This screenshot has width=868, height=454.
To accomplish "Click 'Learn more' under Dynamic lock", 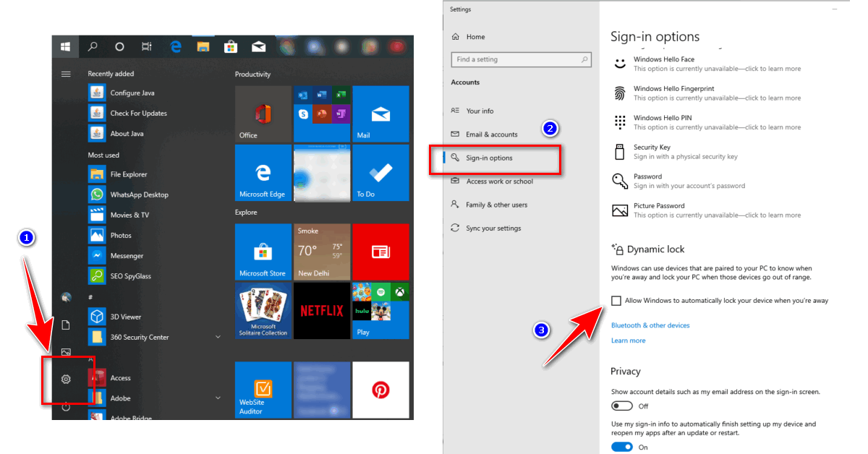I will [628, 340].
